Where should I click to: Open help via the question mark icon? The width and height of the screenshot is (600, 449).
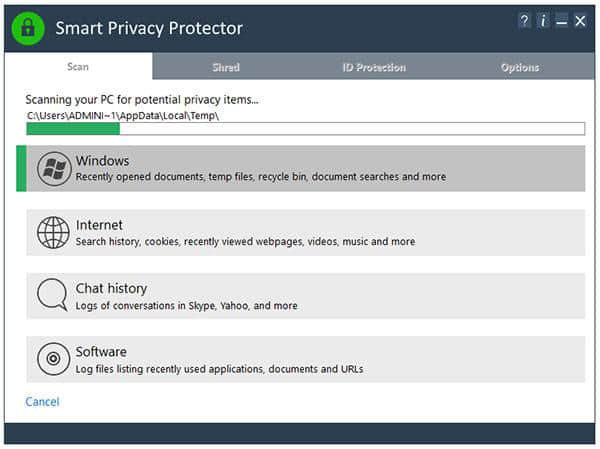[x=524, y=21]
